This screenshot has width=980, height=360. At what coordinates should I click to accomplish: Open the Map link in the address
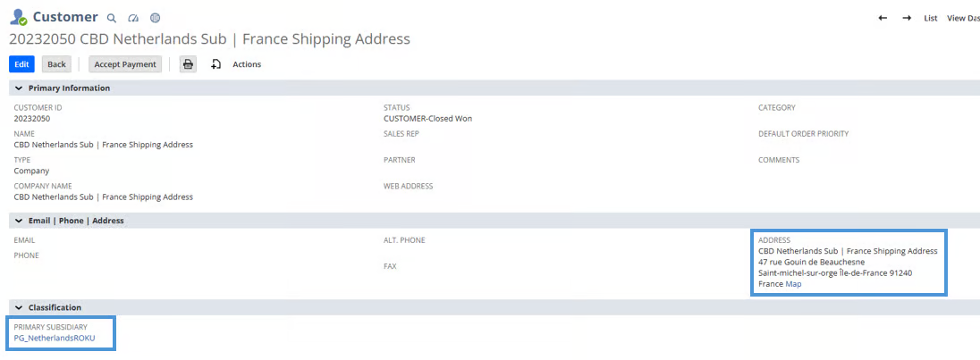pos(793,284)
